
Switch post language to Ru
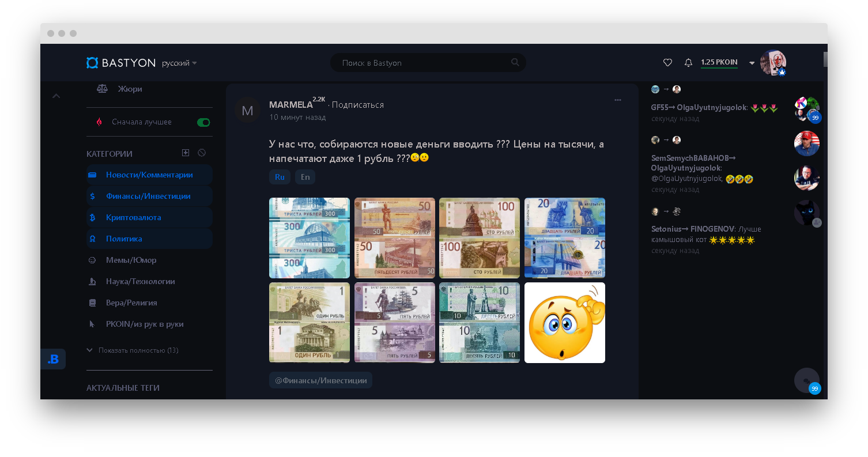(280, 177)
